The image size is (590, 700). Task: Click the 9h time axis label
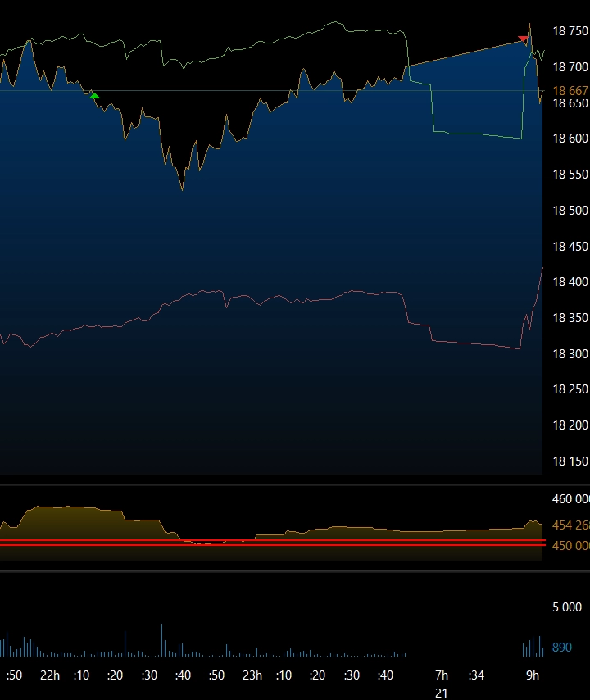pos(533,675)
